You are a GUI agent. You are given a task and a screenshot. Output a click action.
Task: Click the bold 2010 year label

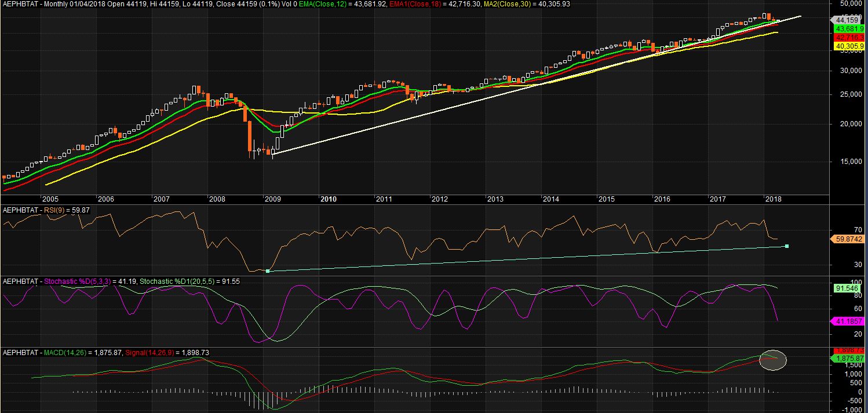coord(329,199)
